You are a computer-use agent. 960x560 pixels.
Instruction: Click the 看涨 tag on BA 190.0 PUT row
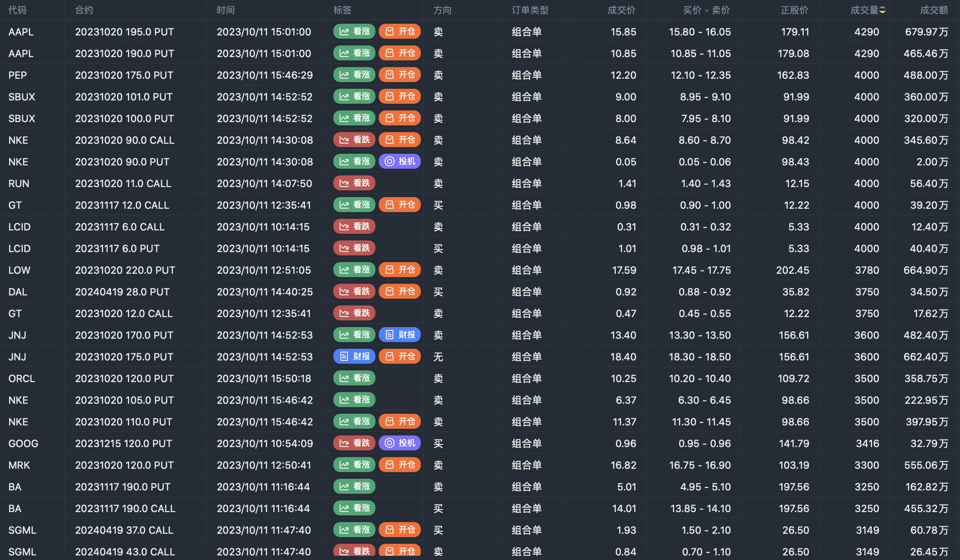[x=354, y=487]
